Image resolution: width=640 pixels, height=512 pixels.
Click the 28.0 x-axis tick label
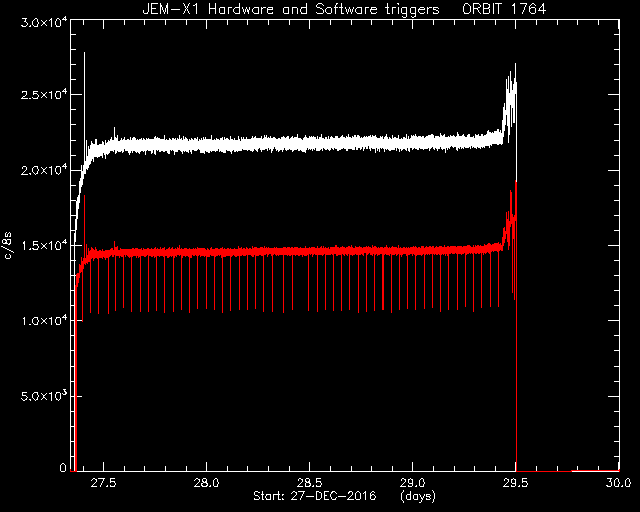click(206, 483)
